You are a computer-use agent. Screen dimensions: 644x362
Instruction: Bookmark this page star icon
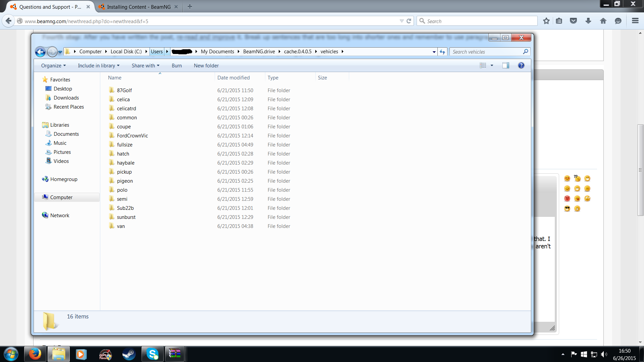(546, 21)
